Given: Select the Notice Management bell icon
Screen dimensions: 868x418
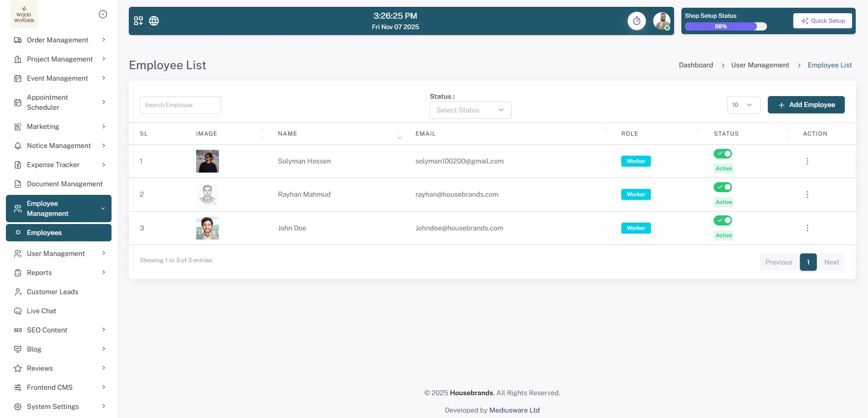Looking at the screenshot, I should click(x=17, y=145).
